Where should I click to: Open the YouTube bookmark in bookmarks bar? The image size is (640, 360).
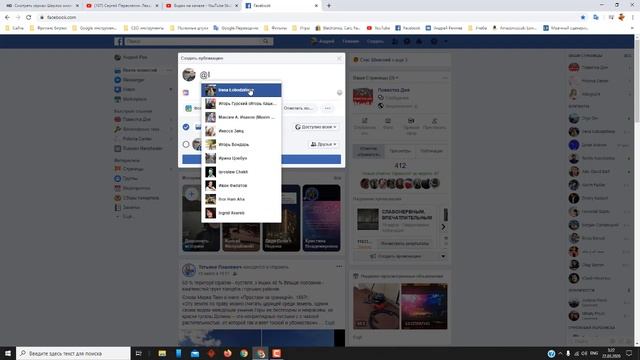pos(378,28)
